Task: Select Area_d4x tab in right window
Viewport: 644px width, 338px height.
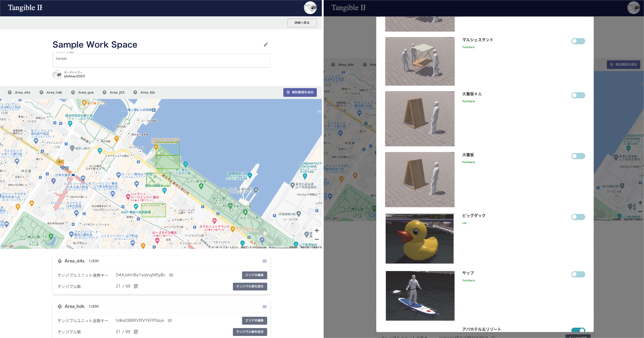Action: 343,64
